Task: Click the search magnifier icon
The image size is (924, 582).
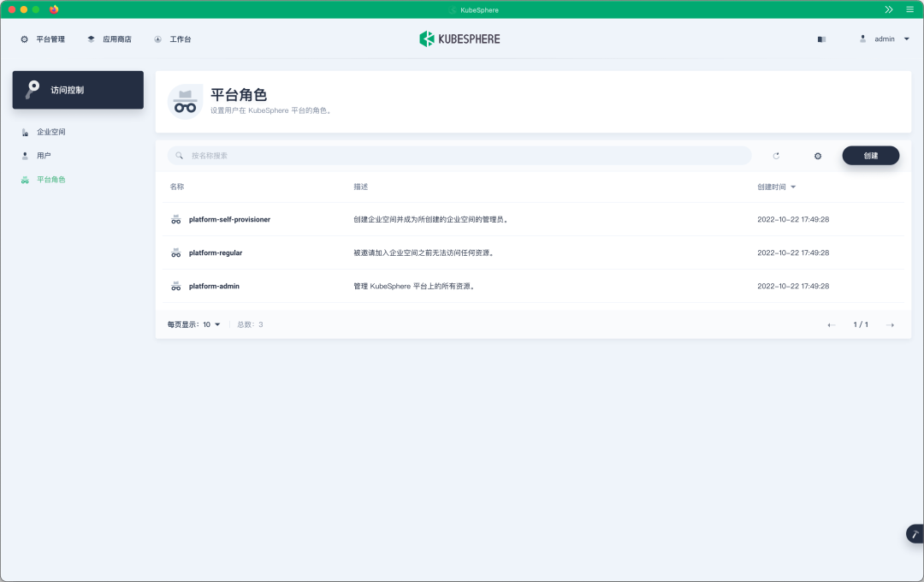Action: click(x=179, y=156)
